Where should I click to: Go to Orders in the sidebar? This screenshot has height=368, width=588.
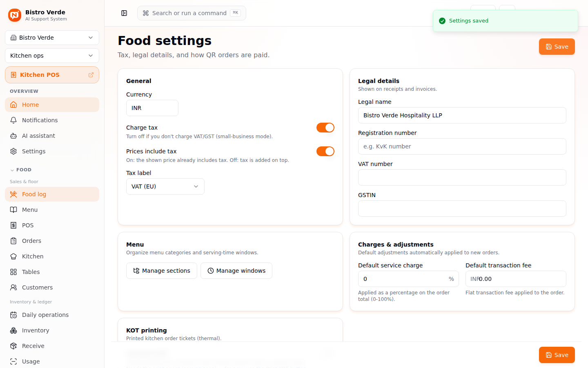(x=52, y=241)
